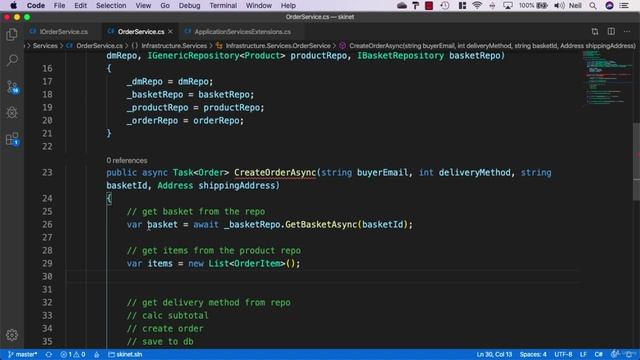640x360 pixels.
Task: Open the Spotlight search icon
Action: pyautogui.click(x=593, y=5)
